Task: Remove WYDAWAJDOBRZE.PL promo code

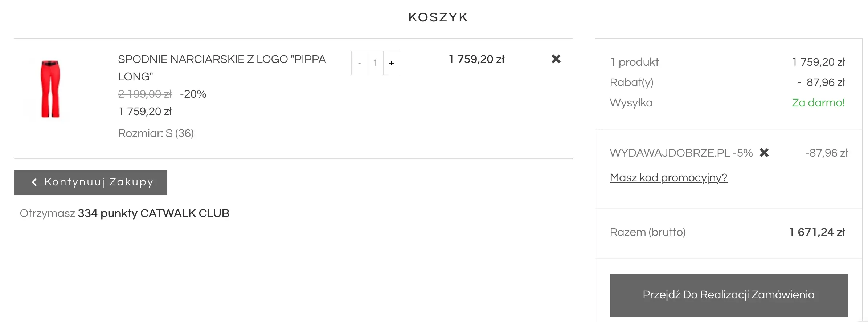Action: (x=764, y=153)
